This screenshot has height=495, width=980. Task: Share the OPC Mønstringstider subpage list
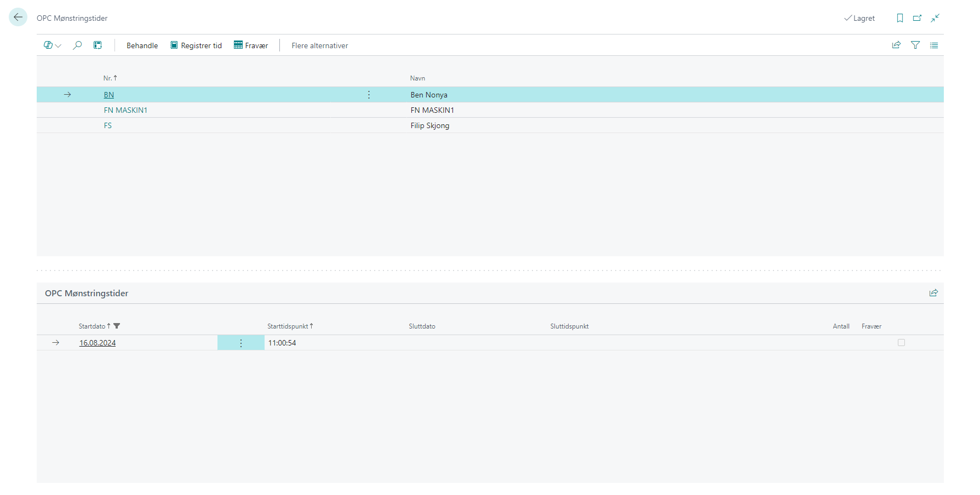(x=933, y=293)
